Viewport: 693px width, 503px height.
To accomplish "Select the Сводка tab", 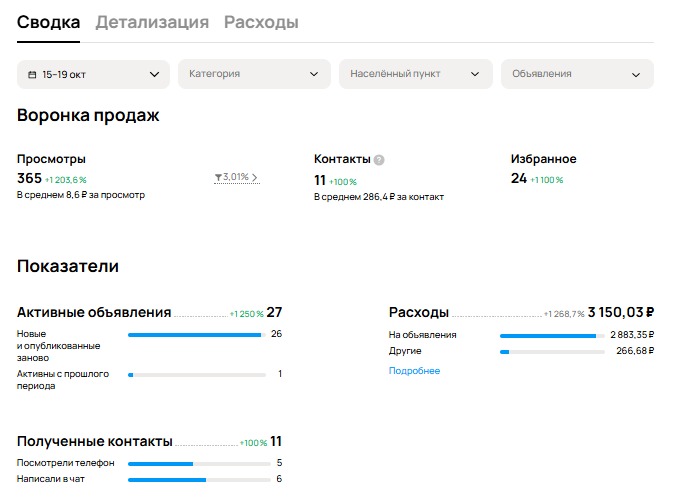I will point(48,22).
